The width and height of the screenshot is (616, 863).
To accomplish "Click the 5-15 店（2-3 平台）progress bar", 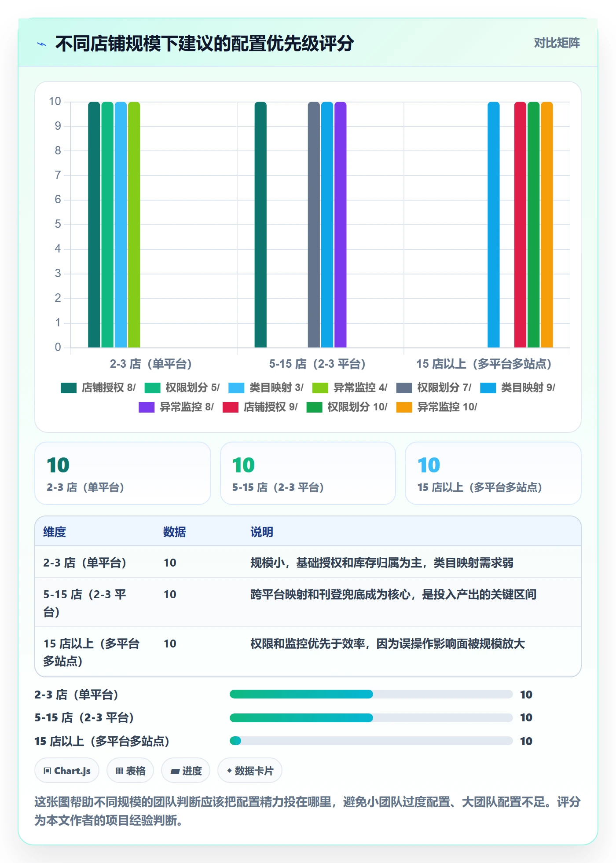I will 371,718.
